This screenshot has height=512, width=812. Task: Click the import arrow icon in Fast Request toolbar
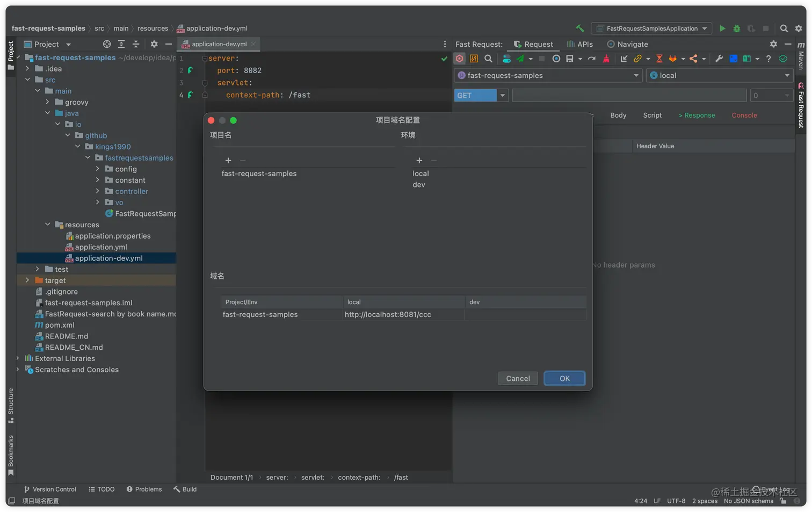tap(624, 59)
